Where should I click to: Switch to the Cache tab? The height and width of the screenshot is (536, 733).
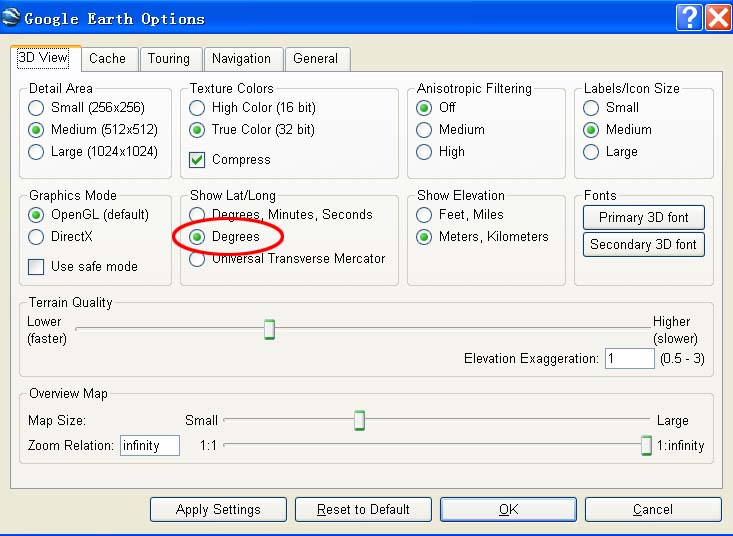[x=107, y=59]
